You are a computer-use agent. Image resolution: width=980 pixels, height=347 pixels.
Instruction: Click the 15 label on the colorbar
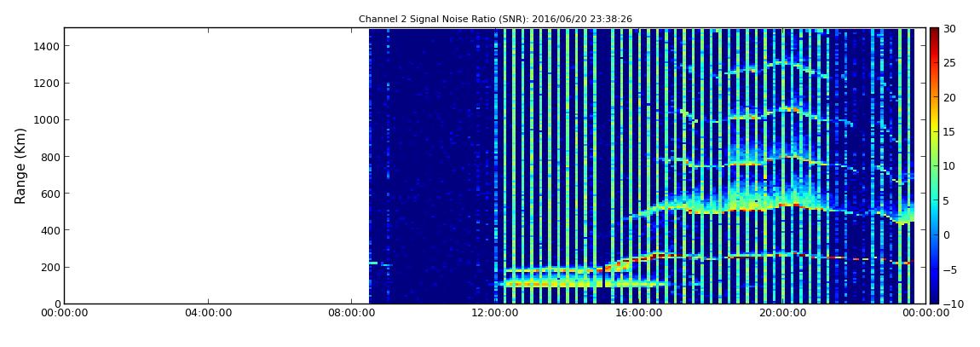pos(950,132)
